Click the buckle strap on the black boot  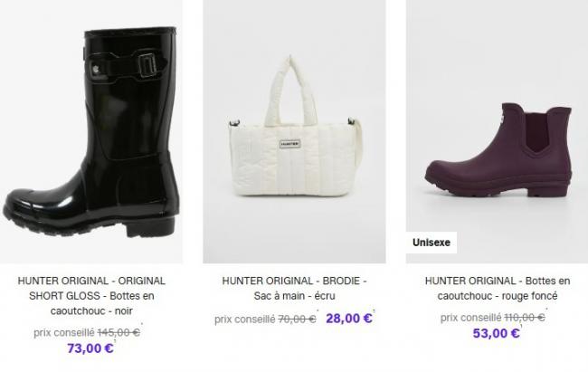[126, 66]
